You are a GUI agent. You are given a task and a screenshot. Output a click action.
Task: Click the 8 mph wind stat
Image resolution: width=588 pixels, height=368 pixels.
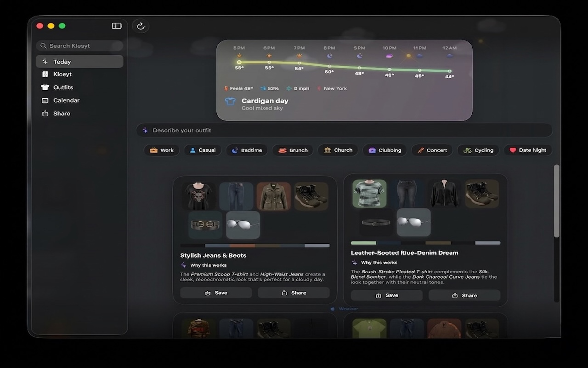[x=298, y=88]
